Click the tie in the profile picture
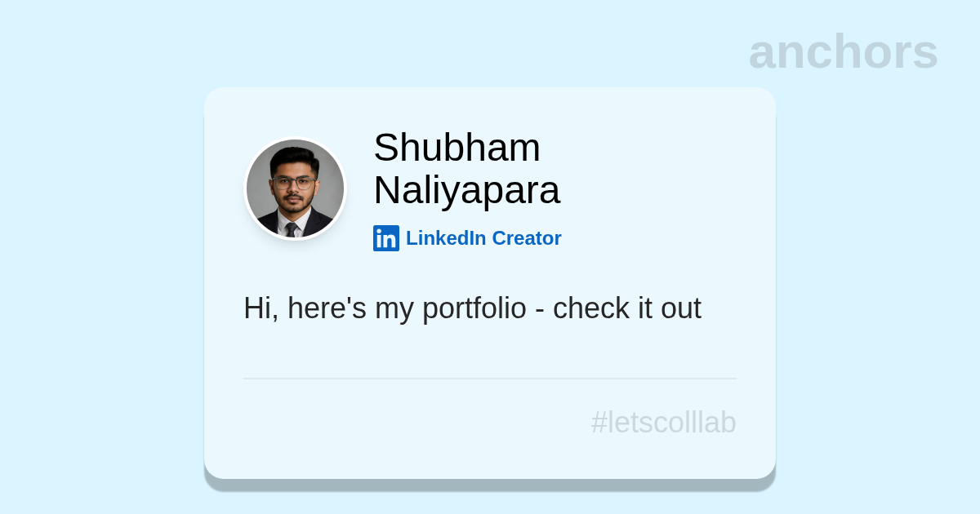 pos(292,229)
